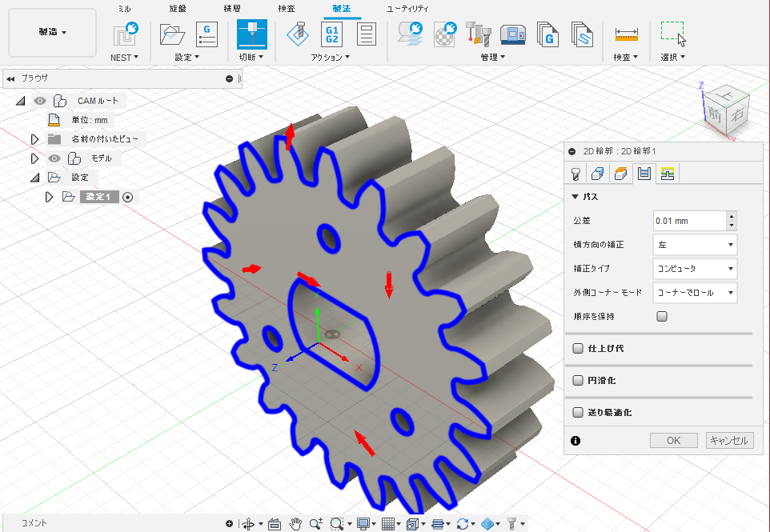Open the template library icon

583,34
